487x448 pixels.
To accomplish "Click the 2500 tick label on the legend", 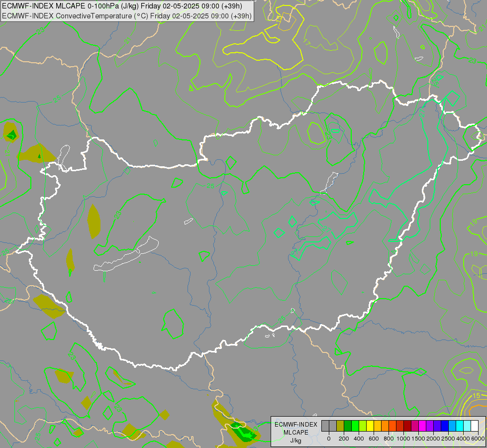I will pyautogui.click(x=448, y=439).
